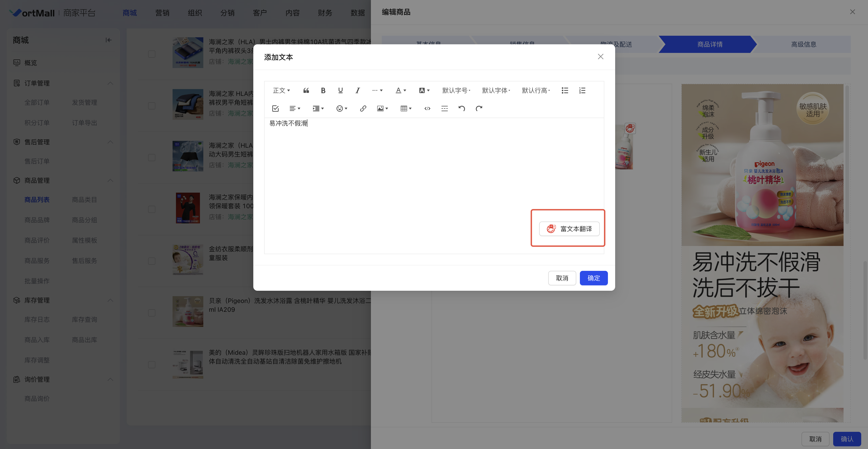868x449 pixels.
Task: Switch to the 高级信息 step tab
Action: point(803,44)
